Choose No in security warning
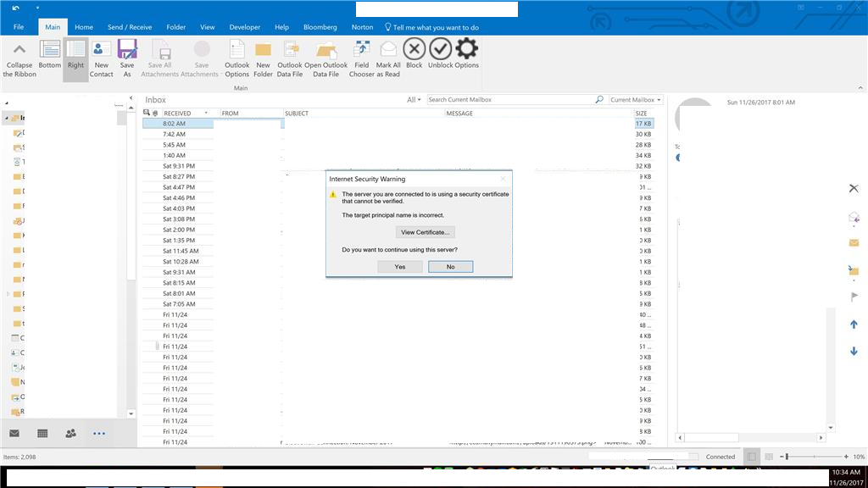 (451, 267)
